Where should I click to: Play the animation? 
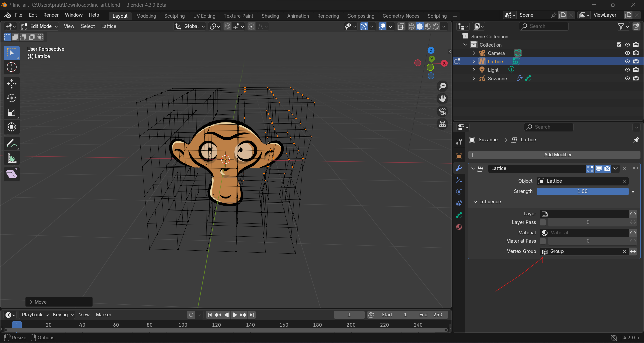pos(235,315)
